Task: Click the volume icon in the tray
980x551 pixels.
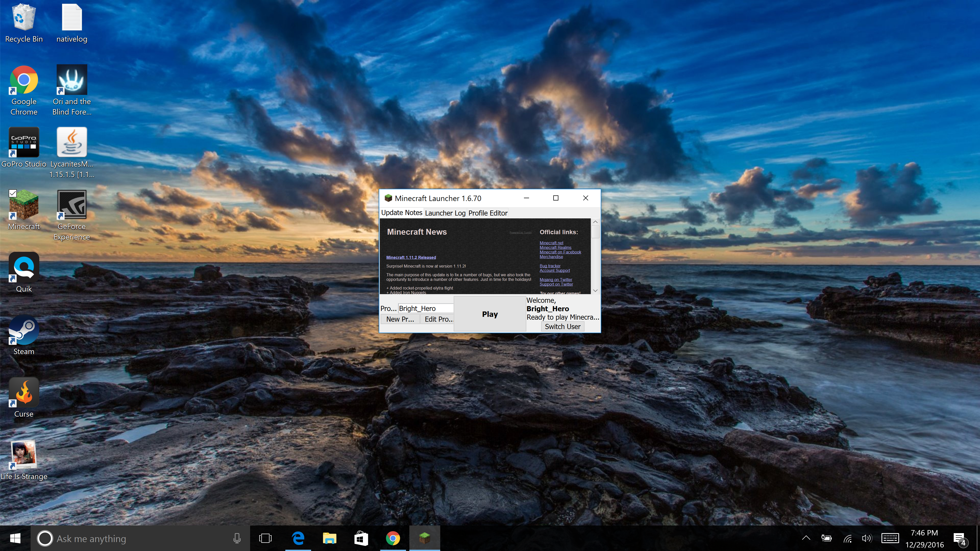Action: [866, 538]
